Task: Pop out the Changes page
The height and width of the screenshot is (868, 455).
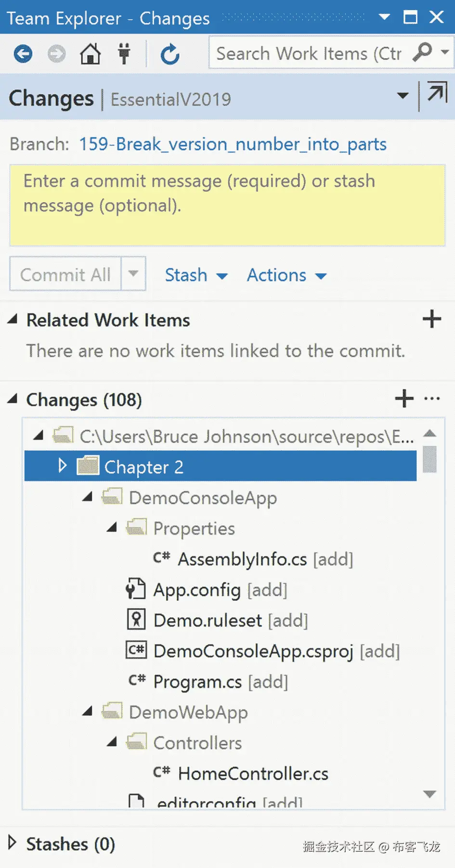Action: pyautogui.click(x=437, y=93)
